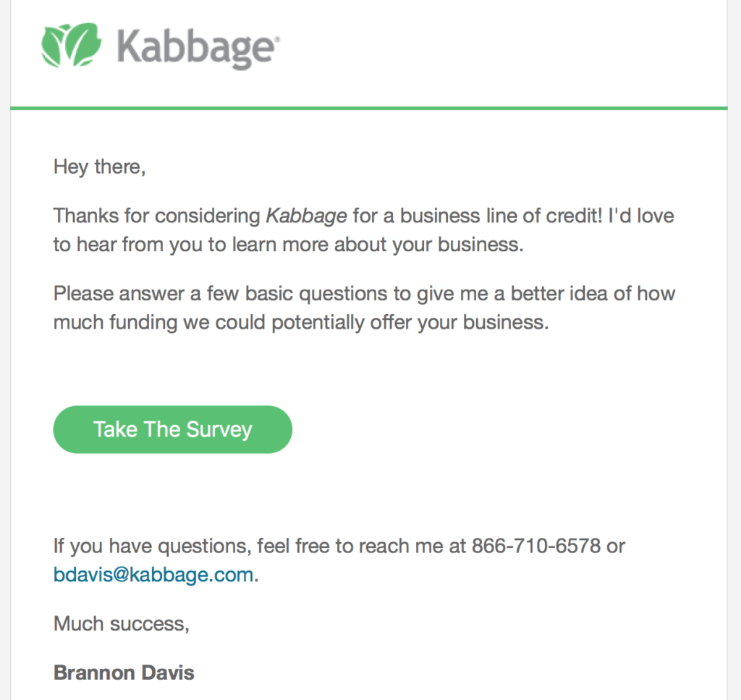The image size is (741, 700).
Task: Click the green horizontal divider line
Action: [369, 109]
